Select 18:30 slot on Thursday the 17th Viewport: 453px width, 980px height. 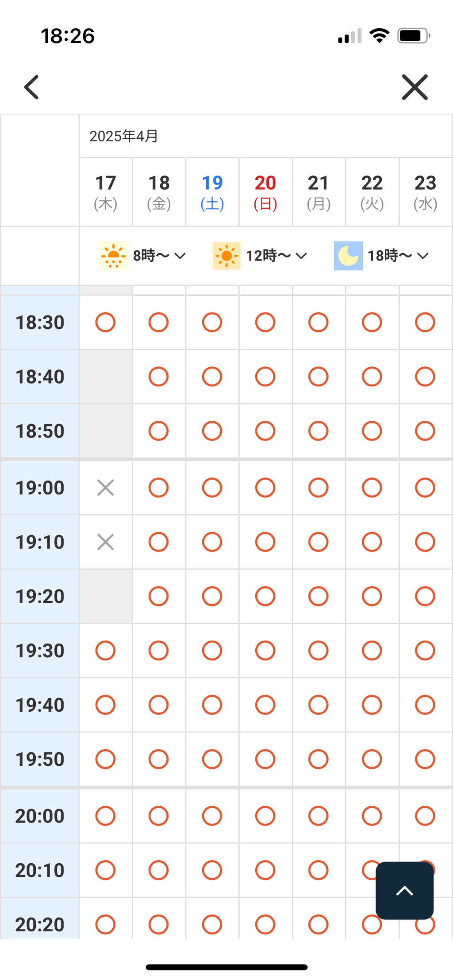pos(105,322)
